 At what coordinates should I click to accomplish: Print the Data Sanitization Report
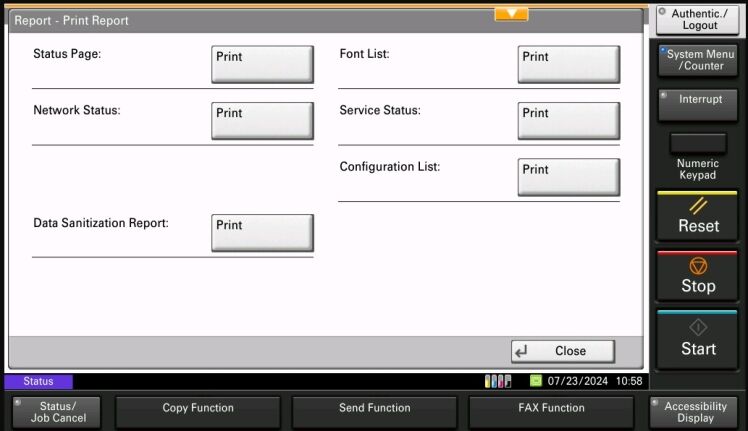[262, 233]
